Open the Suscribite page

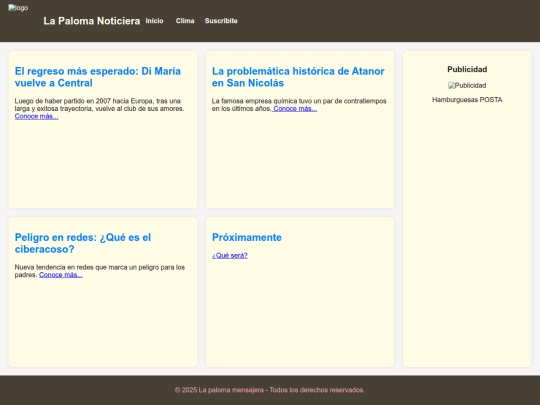pos(221,21)
